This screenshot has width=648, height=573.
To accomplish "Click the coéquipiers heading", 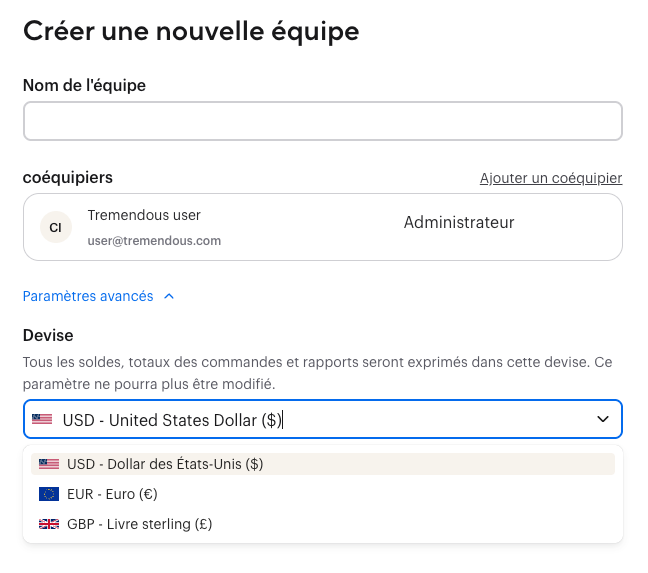I will (68, 178).
